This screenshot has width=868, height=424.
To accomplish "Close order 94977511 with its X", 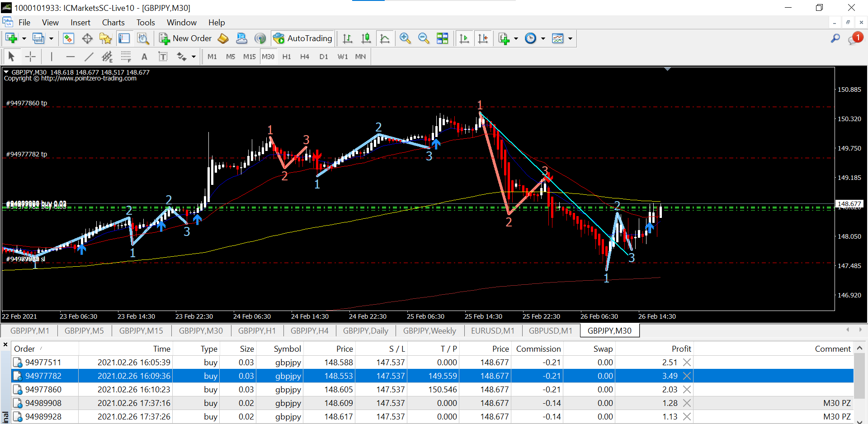I will (x=687, y=363).
